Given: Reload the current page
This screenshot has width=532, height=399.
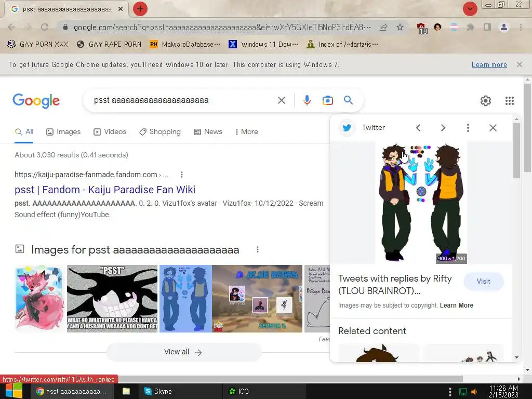Looking at the screenshot, I should (45, 27).
